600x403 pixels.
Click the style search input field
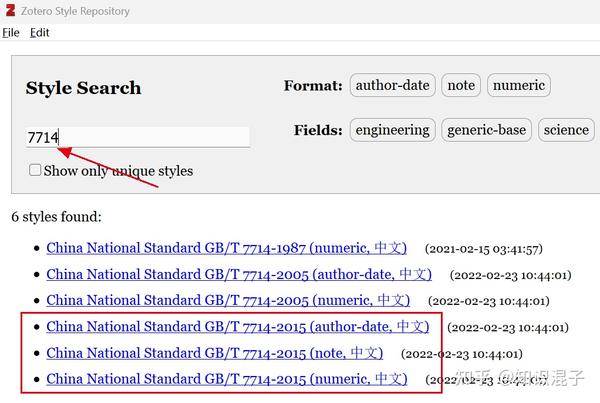pos(137,137)
